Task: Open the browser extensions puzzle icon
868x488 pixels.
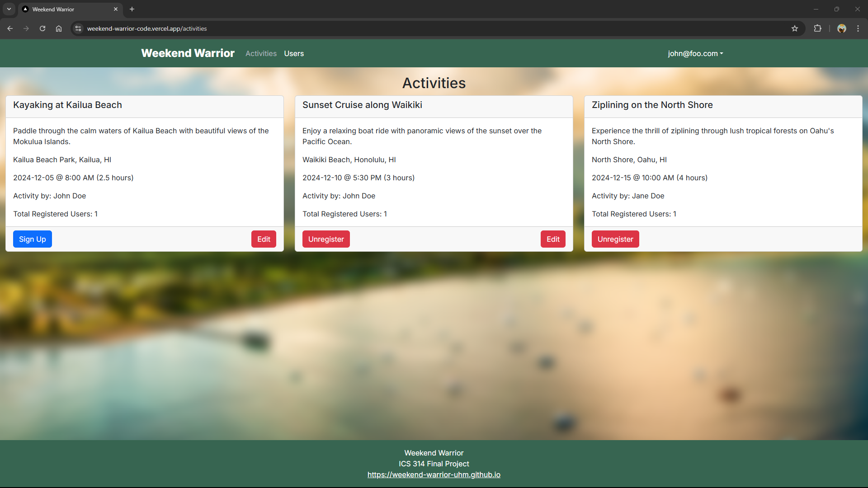Action: click(818, 28)
